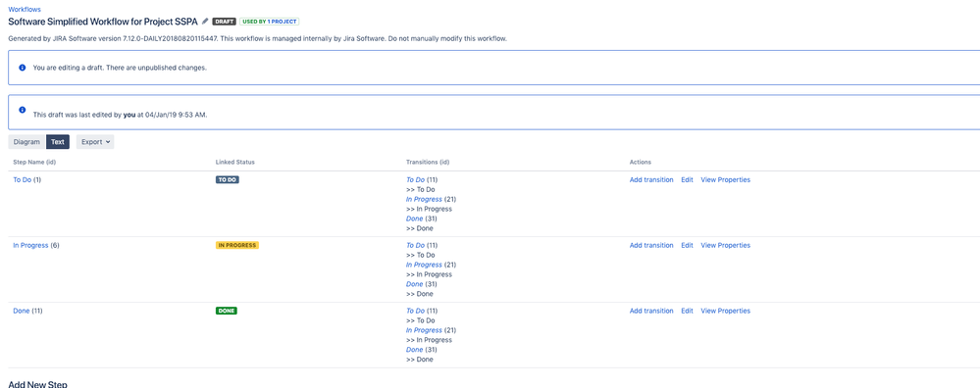Click '>> To Do' text in To Do row

tap(421, 190)
